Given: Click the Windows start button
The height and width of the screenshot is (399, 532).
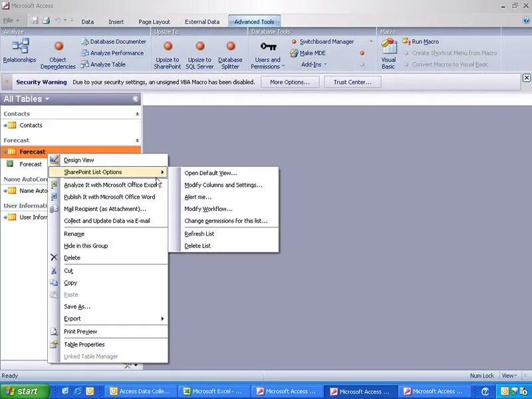Looking at the screenshot, I should click(25, 391).
